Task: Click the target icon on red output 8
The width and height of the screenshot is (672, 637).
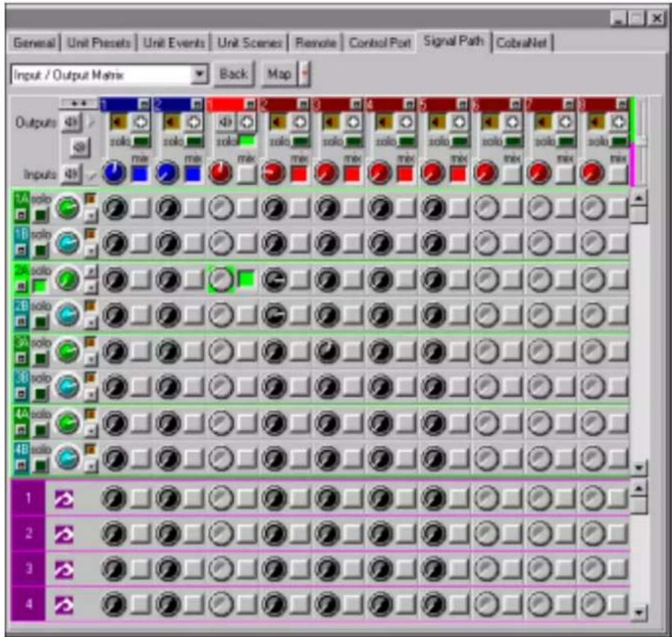Action: click(618, 122)
